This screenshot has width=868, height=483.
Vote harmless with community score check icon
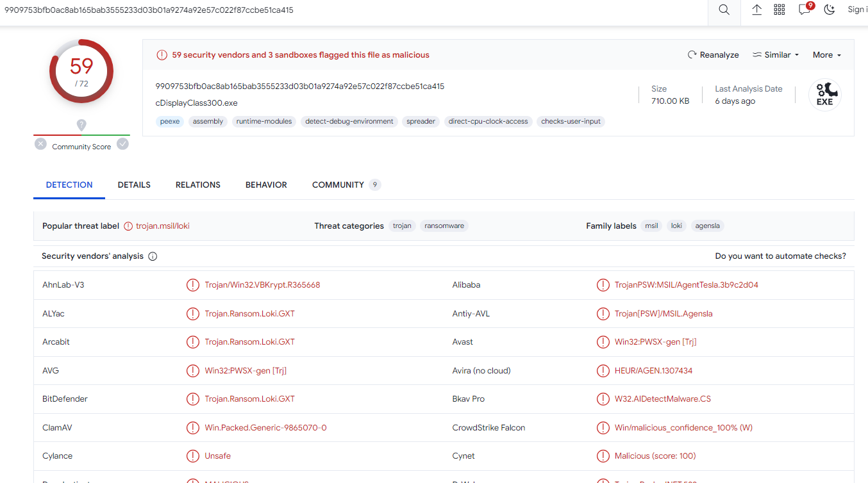tap(122, 144)
